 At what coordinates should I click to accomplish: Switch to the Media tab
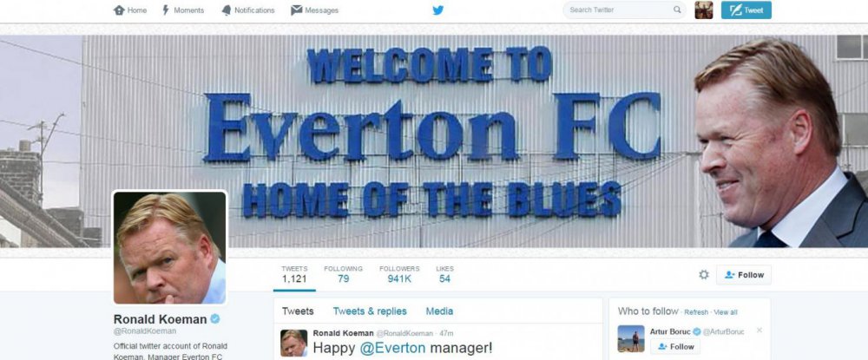click(x=439, y=311)
